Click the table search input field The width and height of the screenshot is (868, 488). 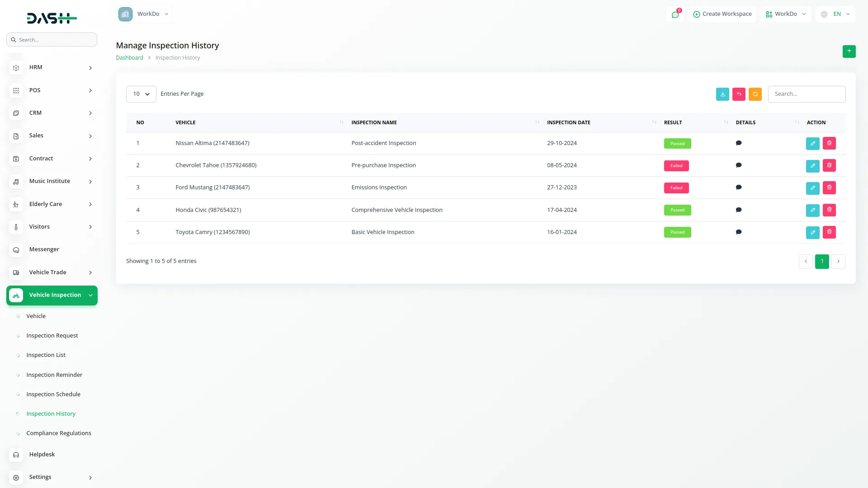click(x=807, y=94)
